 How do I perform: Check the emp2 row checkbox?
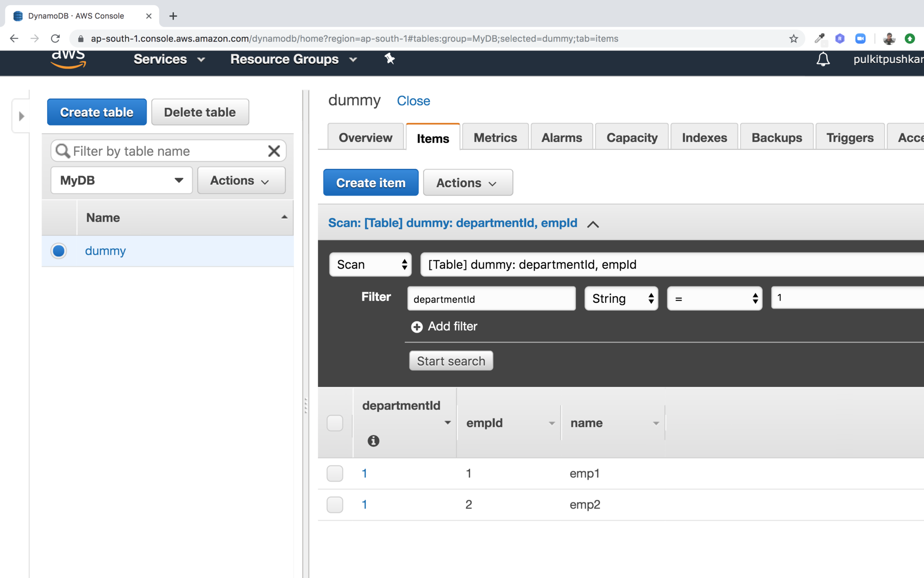point(335,504)
